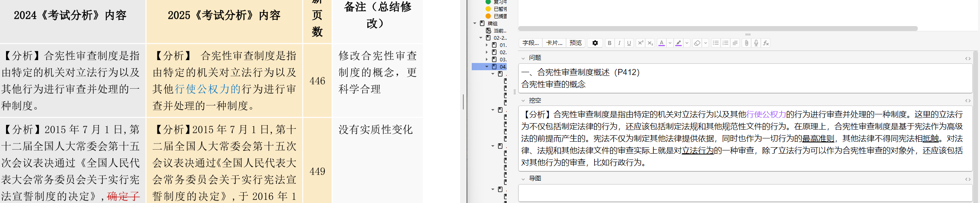Click the eraser remove-formatting icon
This screenshot has width=980, height=203.
[x=697, y=43]
